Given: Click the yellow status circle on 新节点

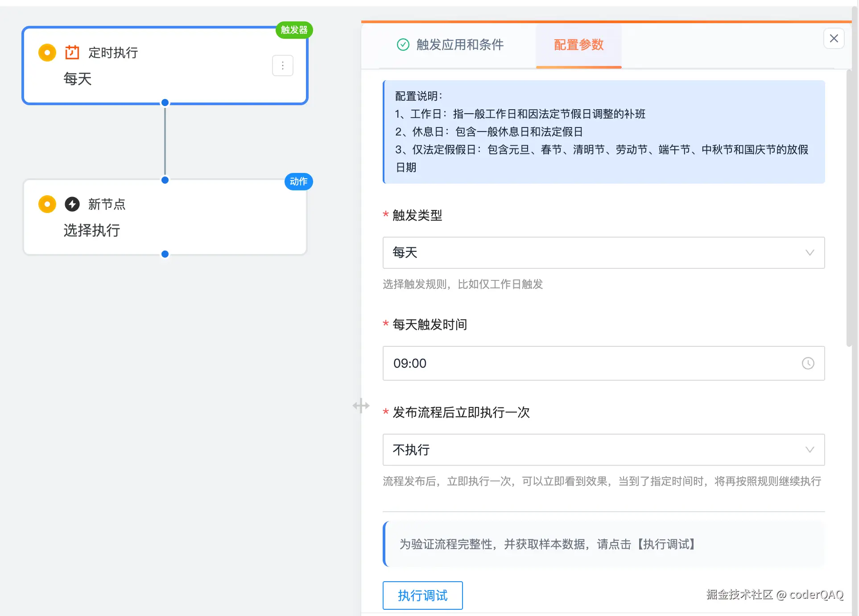Looking at the screenshot, I should coord(47,204).
